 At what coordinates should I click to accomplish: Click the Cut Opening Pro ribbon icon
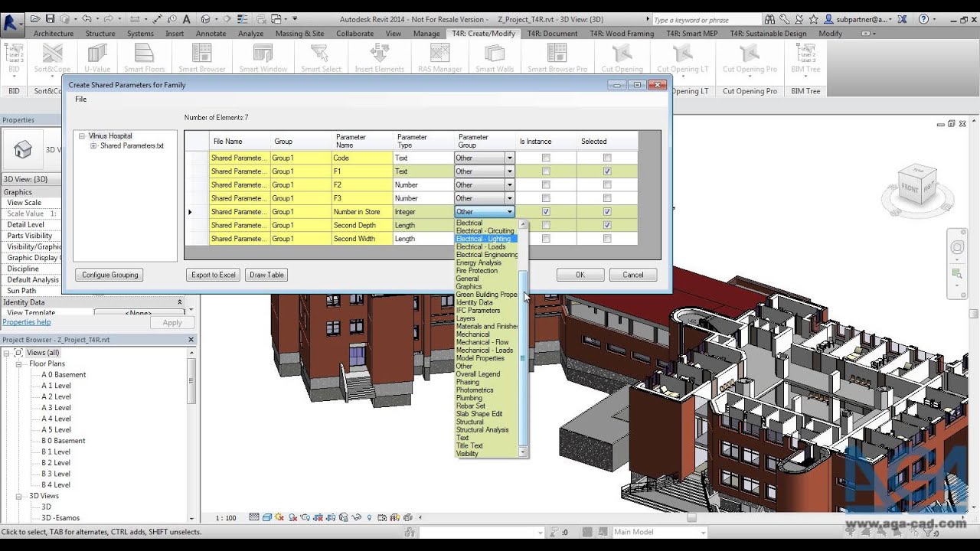(x=750, y=53)
